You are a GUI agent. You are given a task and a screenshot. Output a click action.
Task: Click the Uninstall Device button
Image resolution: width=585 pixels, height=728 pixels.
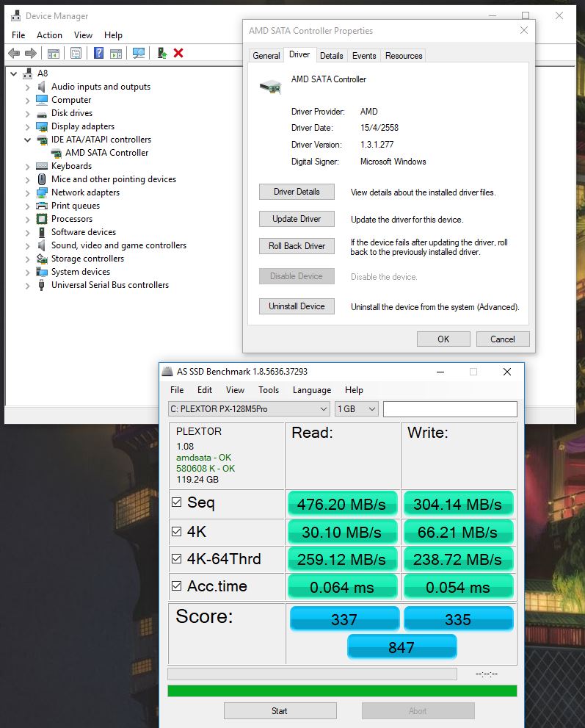tap(297, 306)
